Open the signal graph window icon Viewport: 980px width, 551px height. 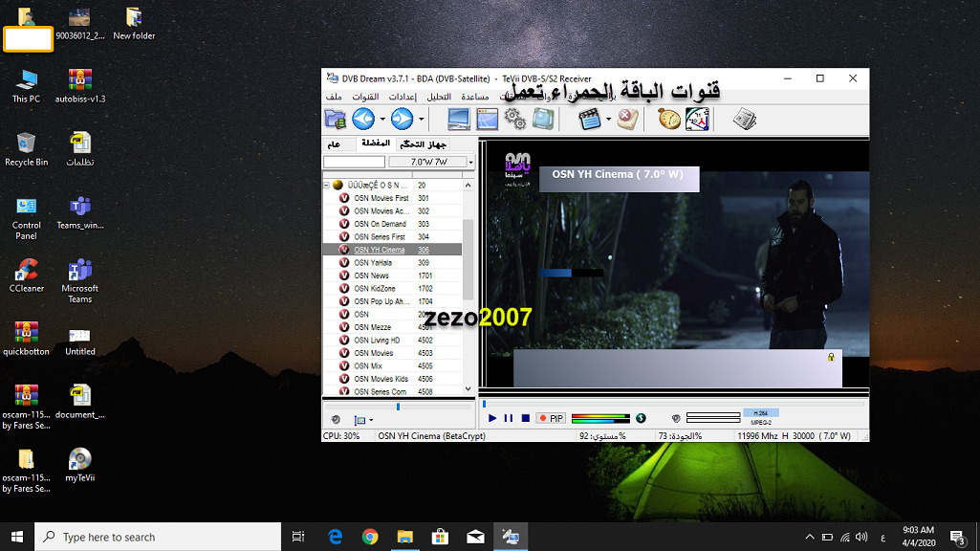click(487, 119)
